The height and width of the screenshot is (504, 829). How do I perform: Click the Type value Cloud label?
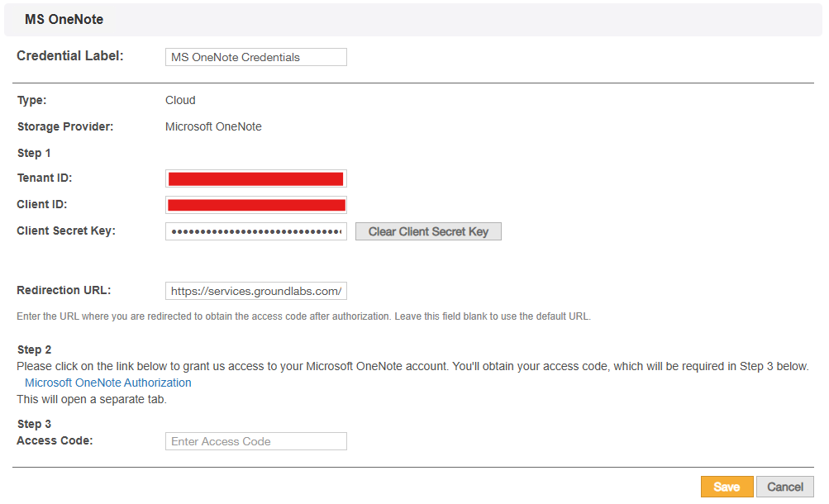pos(179,99)
